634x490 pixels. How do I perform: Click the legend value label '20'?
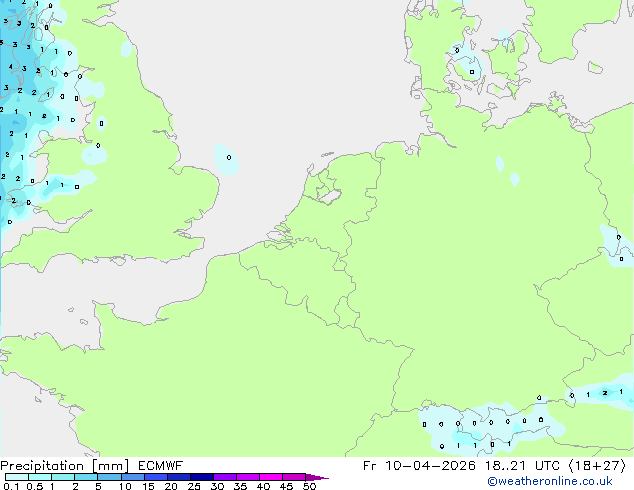[171, 486]
